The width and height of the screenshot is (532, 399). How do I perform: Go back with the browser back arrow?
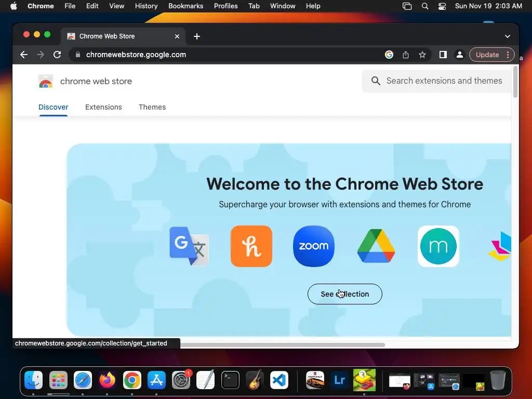24,55
